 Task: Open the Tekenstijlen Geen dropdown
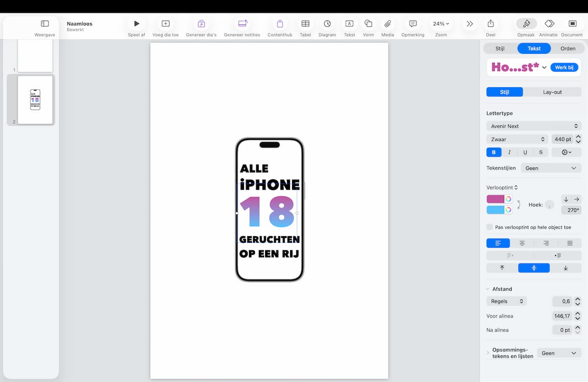[551, 168]
